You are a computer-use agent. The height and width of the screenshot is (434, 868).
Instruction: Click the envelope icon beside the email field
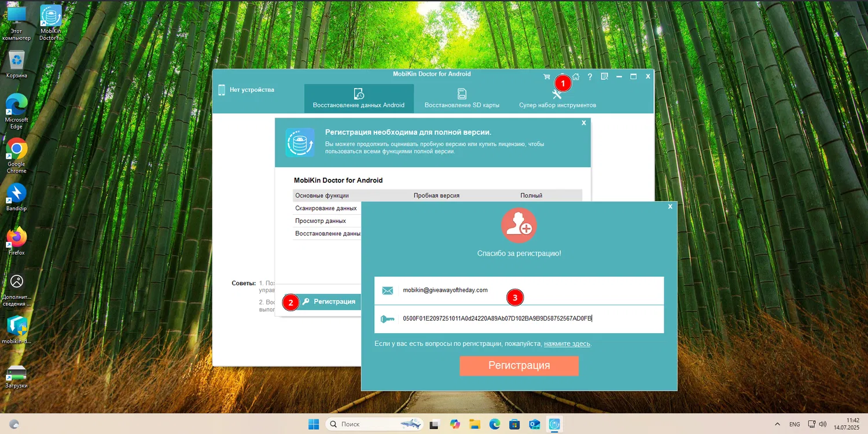pos(388,290)
